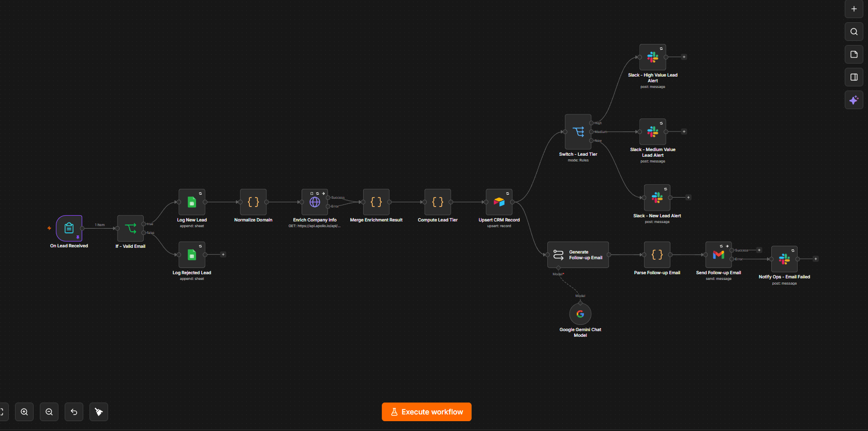The image size is (868, 431).
Task: Tidy up the workflow nodes
Action: point(99,412)
